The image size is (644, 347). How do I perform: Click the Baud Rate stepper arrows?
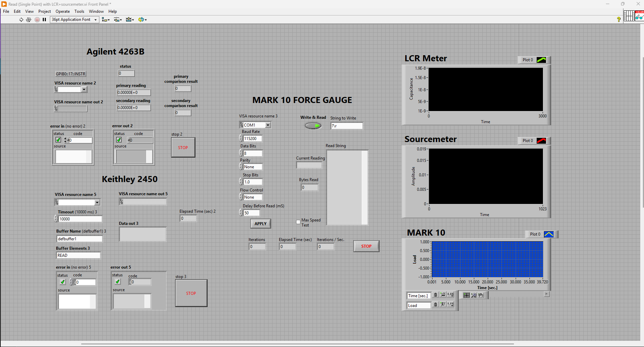(x=241, y=138)
